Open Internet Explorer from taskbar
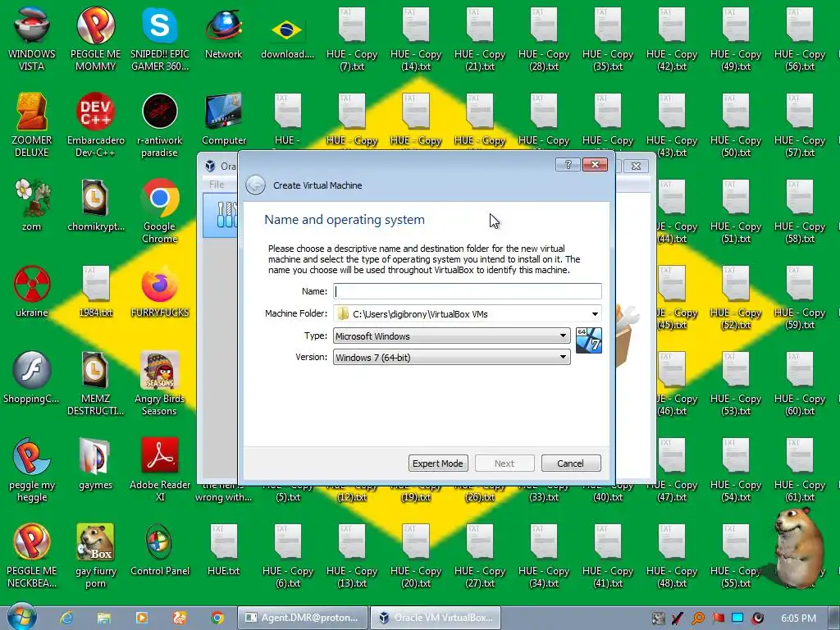 (x=66, y=618)
